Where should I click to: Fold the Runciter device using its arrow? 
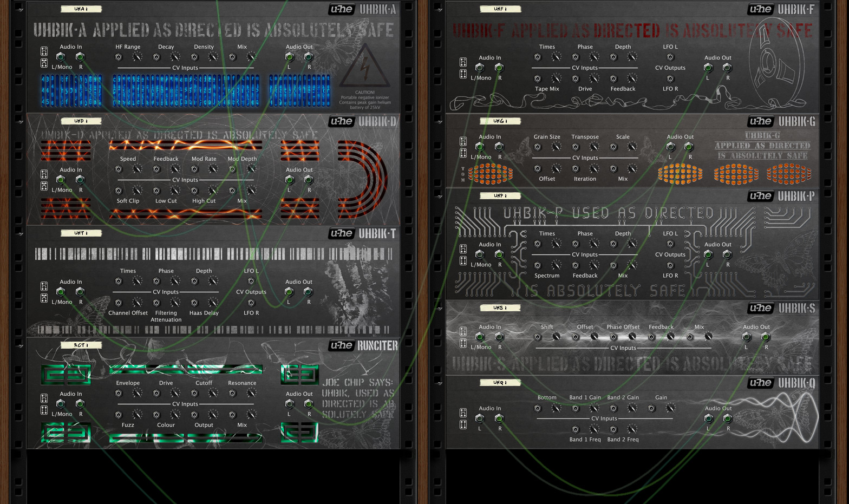pyautogui.click(x=21, y=346)
